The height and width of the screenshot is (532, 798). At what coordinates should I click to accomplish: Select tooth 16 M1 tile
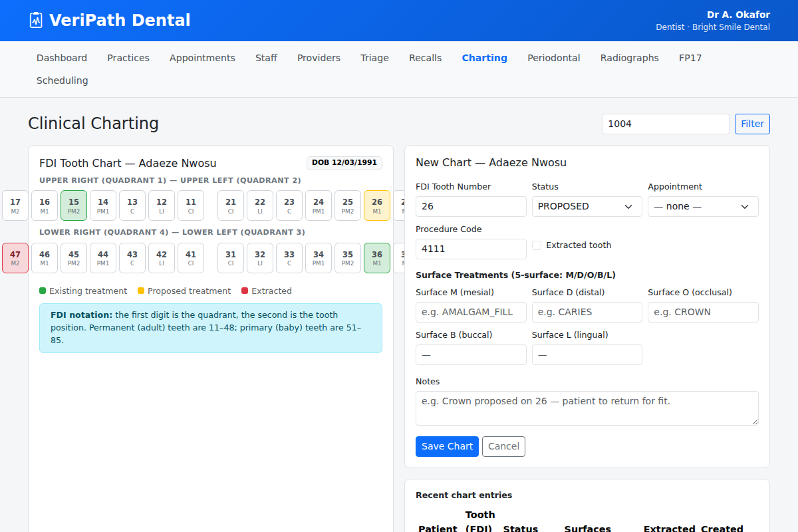pos(45,205)
